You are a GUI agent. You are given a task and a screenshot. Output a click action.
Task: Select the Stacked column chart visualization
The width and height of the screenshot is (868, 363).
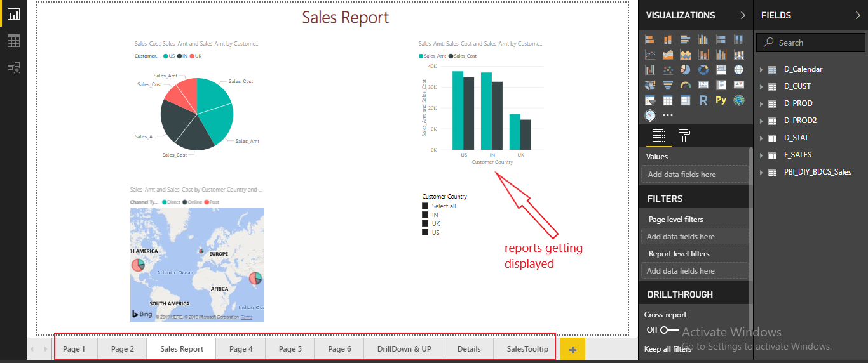[x=668, y=39]
